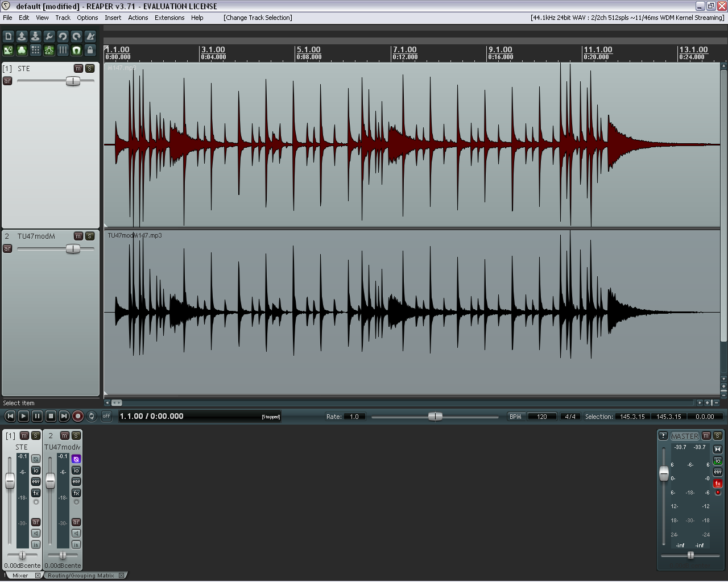Click the io routing button on STE mixer strip
The width and height of the screenshot is (728, 582).
tap(36, 471)
